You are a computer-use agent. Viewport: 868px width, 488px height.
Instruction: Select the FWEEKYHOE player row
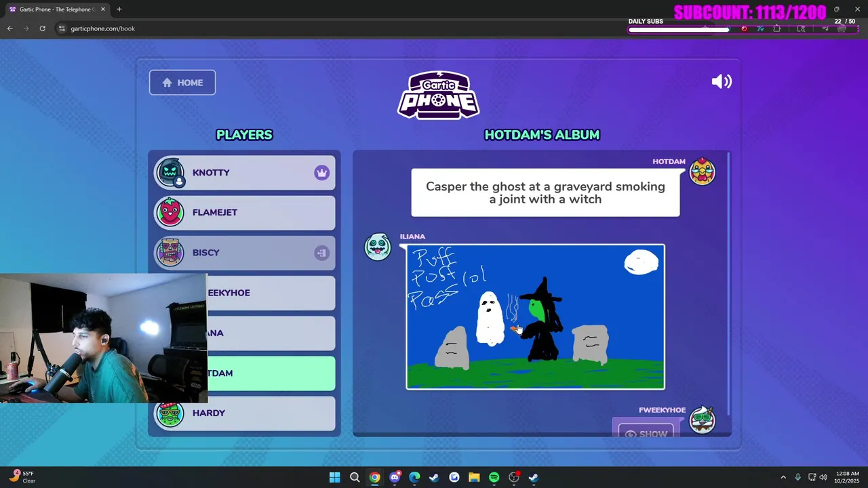271,293
